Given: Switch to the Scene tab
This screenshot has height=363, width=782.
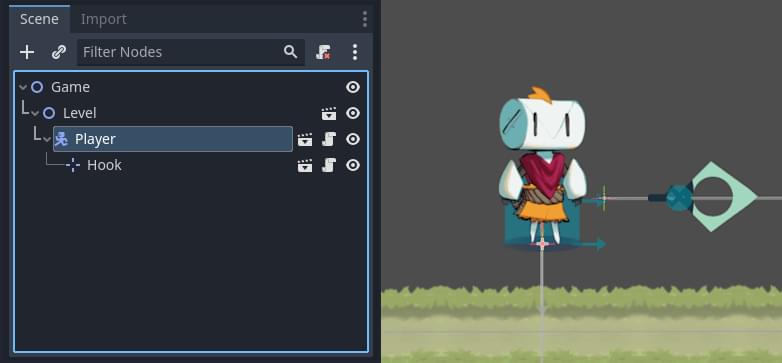Looking at the screenshot, I should point(39,19).
